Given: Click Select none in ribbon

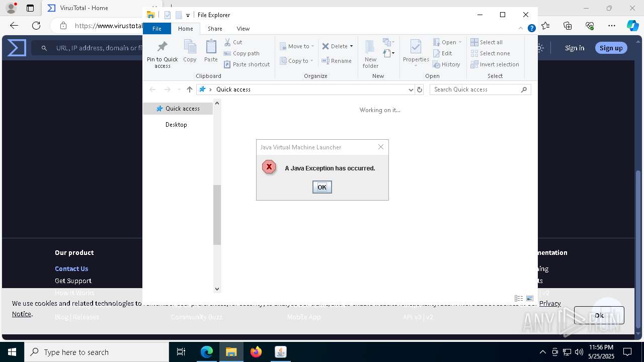Looking at the screenshot, I should point(490,53).
